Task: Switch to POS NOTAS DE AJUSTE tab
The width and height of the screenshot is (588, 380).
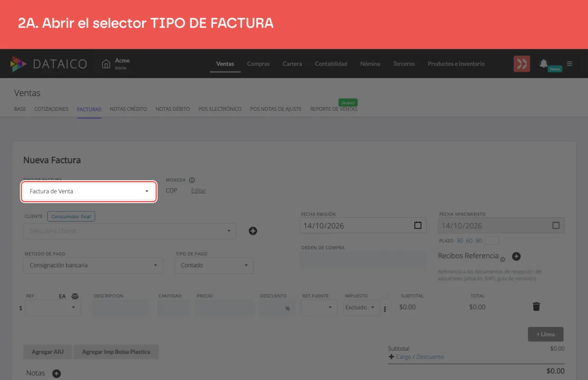Action: pos(276,109)
